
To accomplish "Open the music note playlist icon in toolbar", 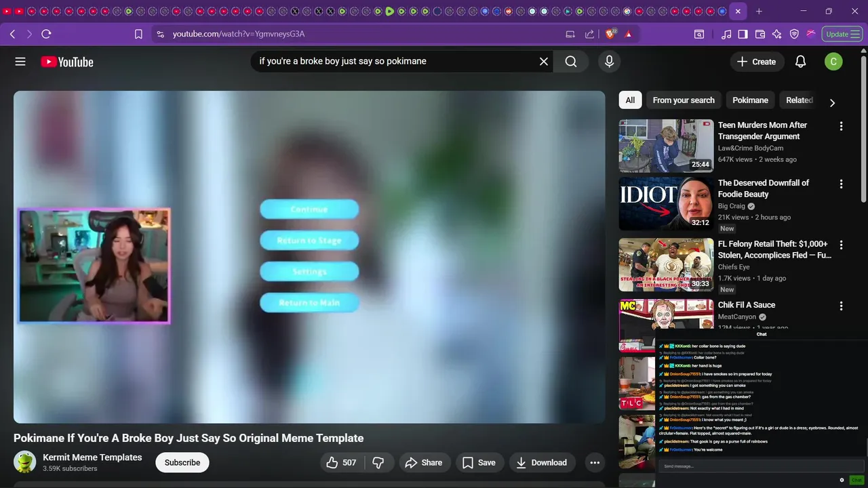I will coord(726,34).
